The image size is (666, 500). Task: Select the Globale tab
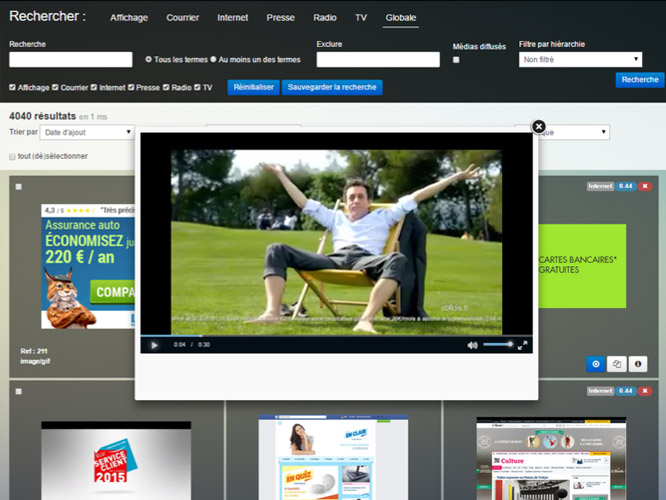(401, 18)
